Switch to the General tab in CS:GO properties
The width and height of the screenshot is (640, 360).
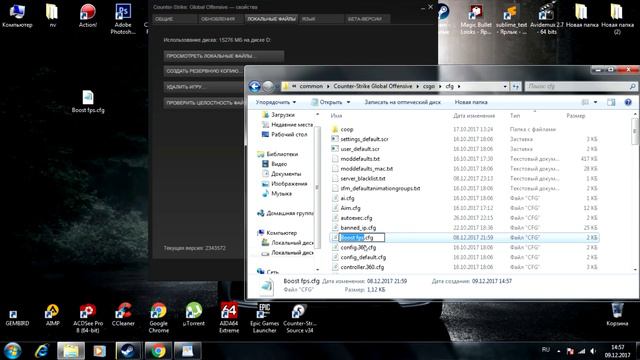[175, 19]
